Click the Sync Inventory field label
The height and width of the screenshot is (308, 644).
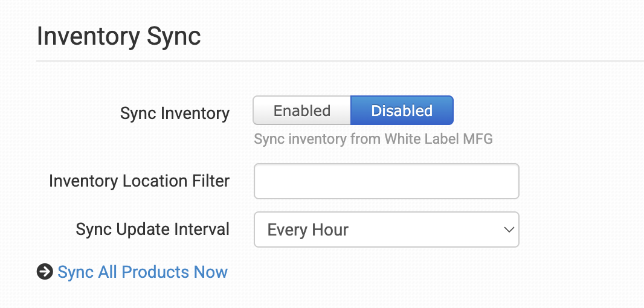[175, 114]
